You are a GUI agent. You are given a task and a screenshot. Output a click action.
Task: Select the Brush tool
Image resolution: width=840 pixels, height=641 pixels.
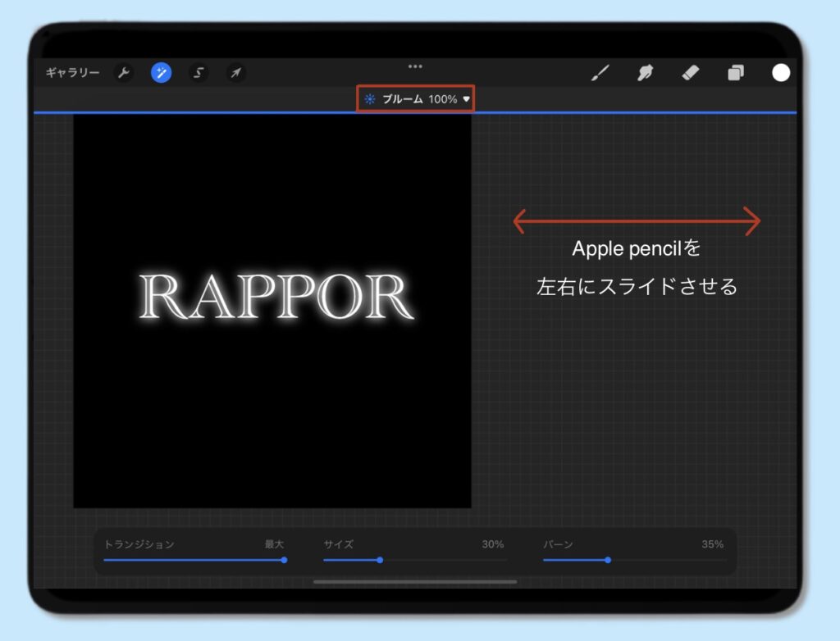[x=600, y=72]
